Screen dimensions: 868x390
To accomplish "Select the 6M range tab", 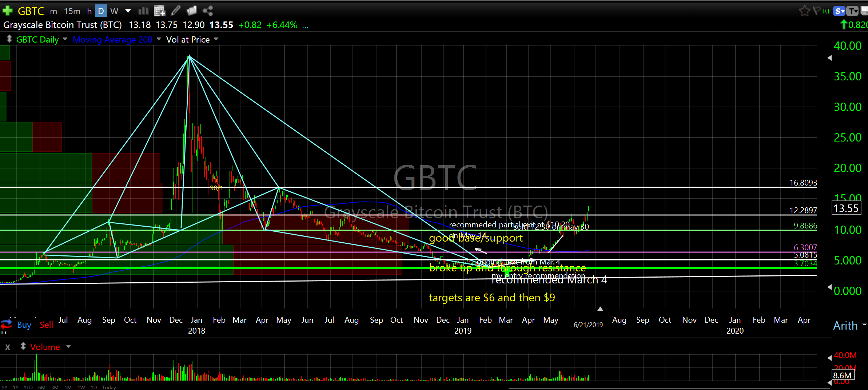I will click(41, 387).
